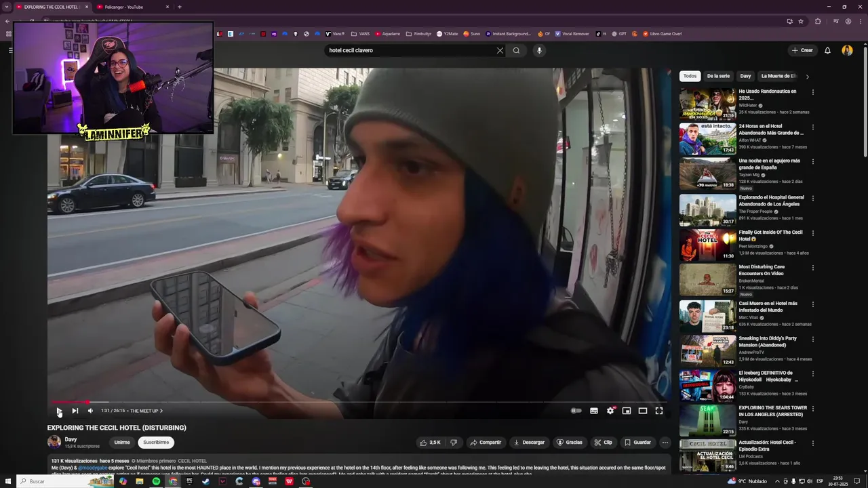Open menu for 24 Horas en el Hotel video
868x488 pixels.
[x=812, y=127]
